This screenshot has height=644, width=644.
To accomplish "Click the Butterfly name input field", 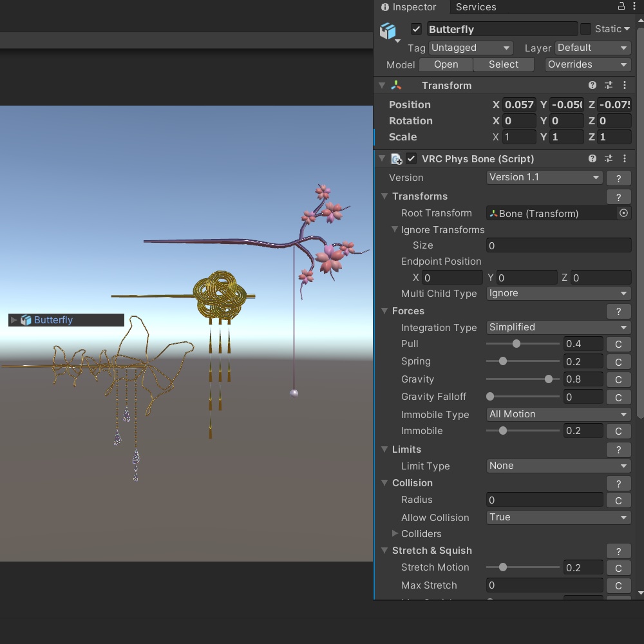I will click(x=502, y=29).
